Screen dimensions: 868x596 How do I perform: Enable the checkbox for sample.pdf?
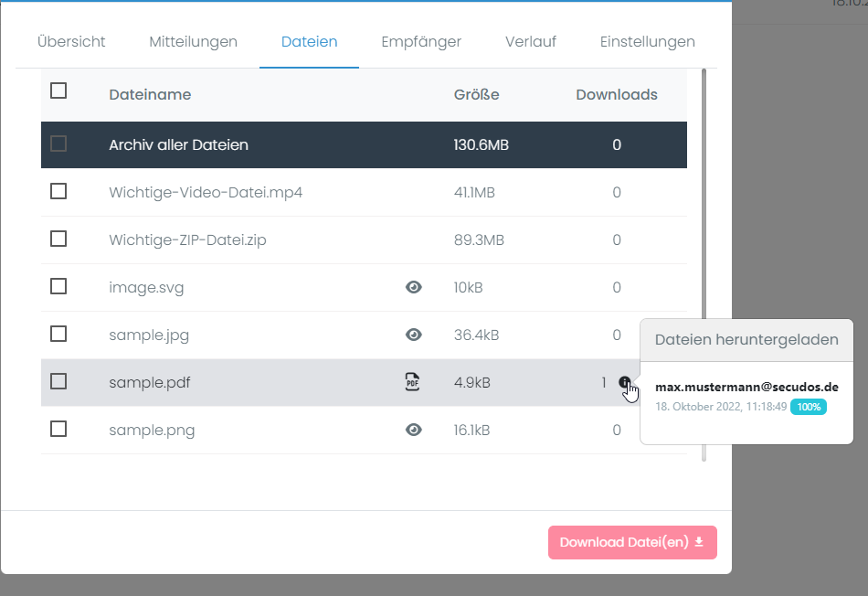(59, 382)
